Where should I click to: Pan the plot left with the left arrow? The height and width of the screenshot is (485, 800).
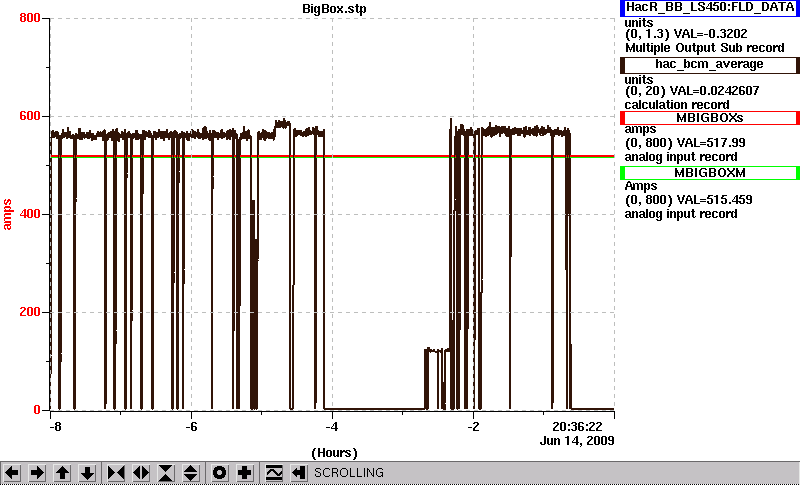(12, 473)
